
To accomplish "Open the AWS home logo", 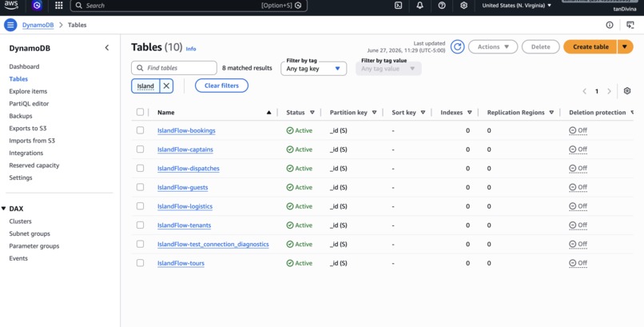I will pos(11,6).
